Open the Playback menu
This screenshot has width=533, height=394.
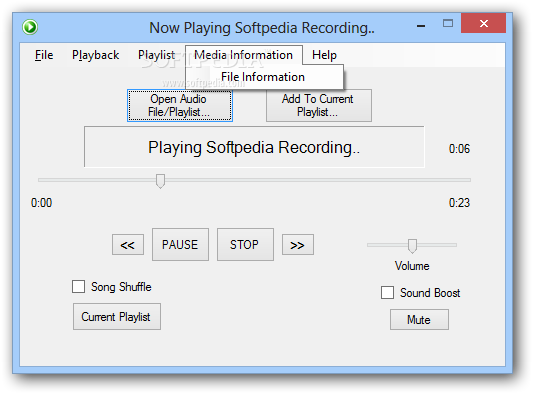96,55
